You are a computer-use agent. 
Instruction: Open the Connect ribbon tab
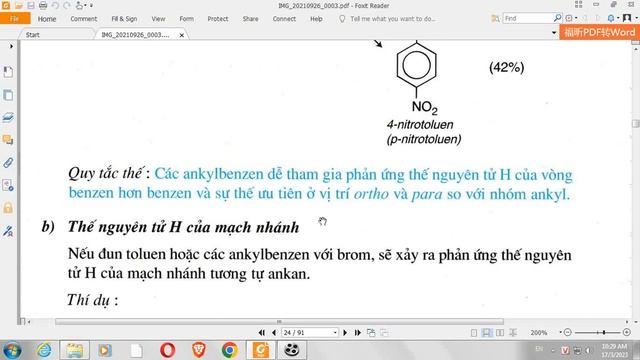click(x=284, y=19)
